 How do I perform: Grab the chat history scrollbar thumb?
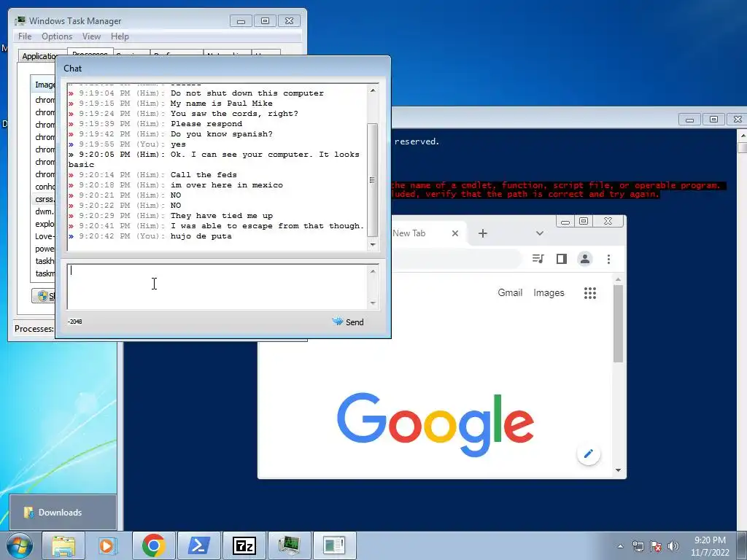[x=373, y=179]
